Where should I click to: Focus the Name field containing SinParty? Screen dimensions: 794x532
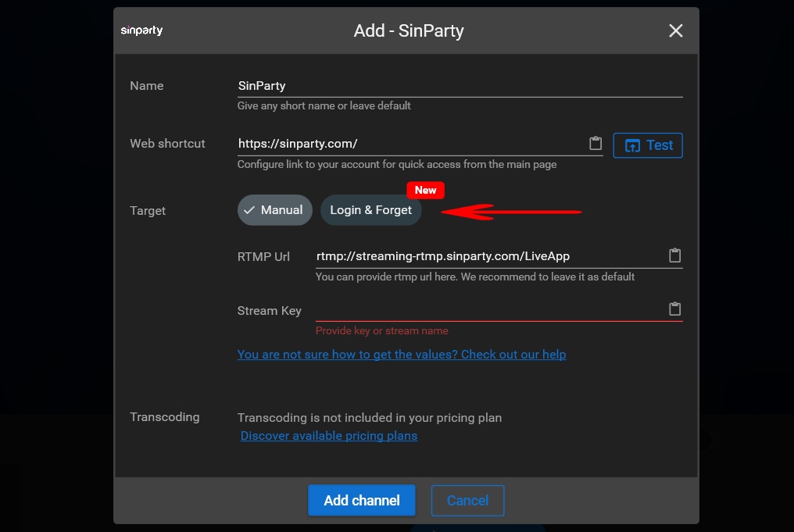pyautogui.click(x=460, y=86)
